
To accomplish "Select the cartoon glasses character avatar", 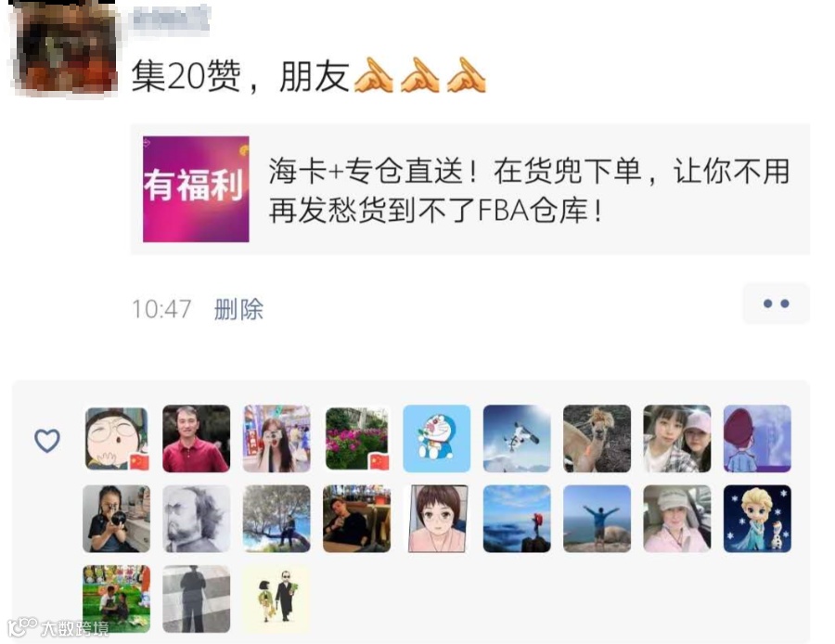I will pos(116,438).
